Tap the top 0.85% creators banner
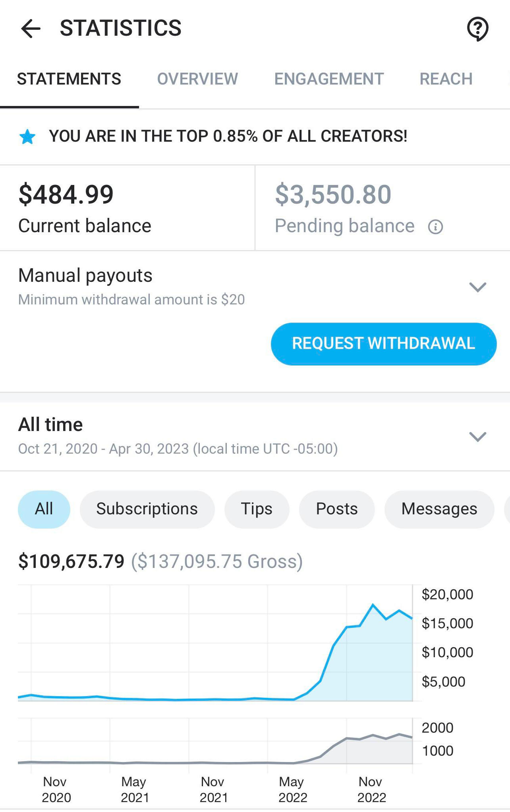The height and width of the screenshot is (812, 510). 228,137
